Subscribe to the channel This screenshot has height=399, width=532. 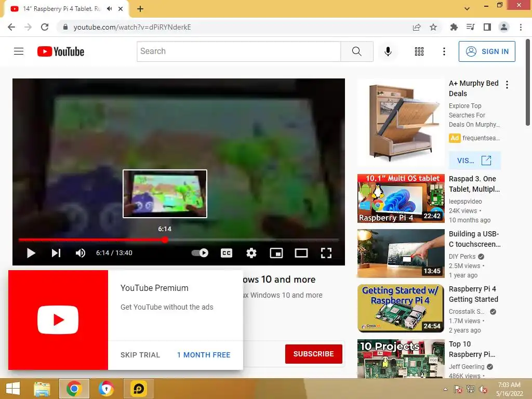coord(313,354)
